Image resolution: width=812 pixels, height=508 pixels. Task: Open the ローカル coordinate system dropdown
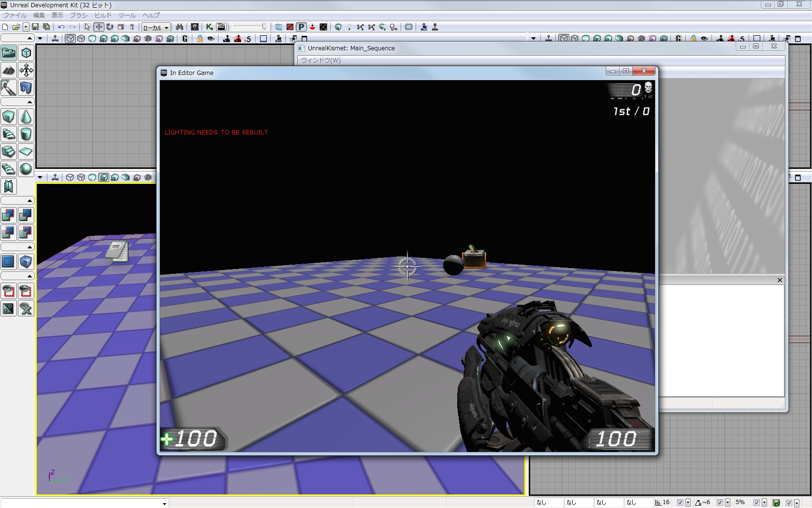coord(156,28)
